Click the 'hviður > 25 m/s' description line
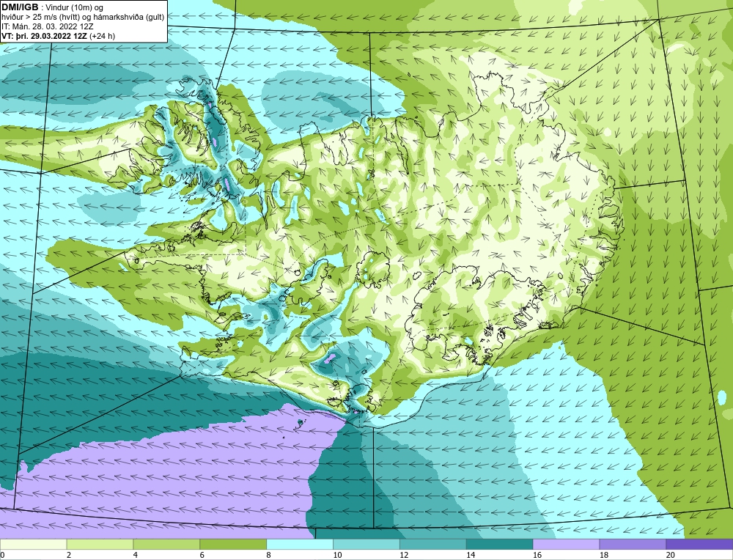The width and height of the screenshot is (733, 560). [x=83, y=18]
